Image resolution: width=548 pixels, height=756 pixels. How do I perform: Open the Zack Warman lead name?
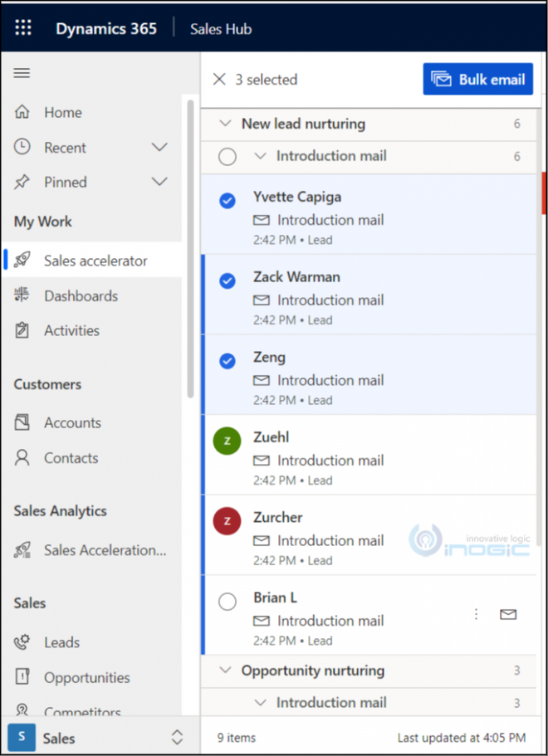tap(296, 276)
